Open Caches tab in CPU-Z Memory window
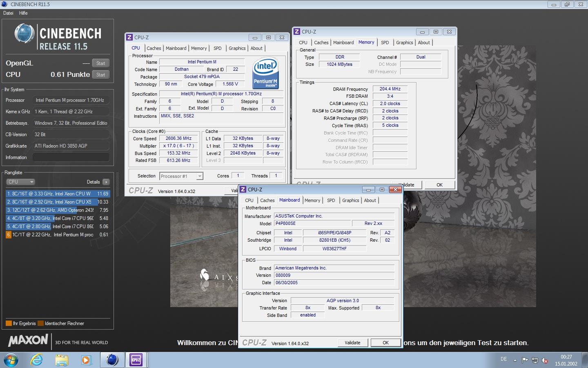 click(321, 43)
